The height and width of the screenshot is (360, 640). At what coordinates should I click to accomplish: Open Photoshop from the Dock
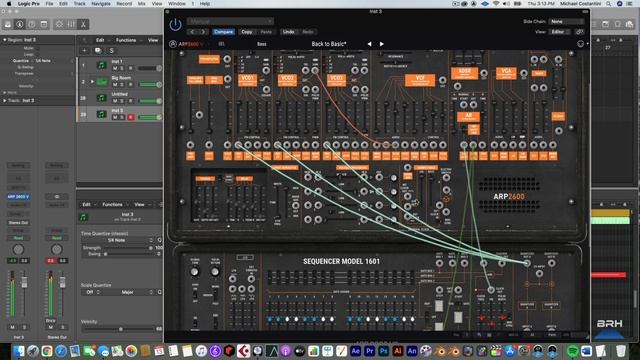coord(383,351)
